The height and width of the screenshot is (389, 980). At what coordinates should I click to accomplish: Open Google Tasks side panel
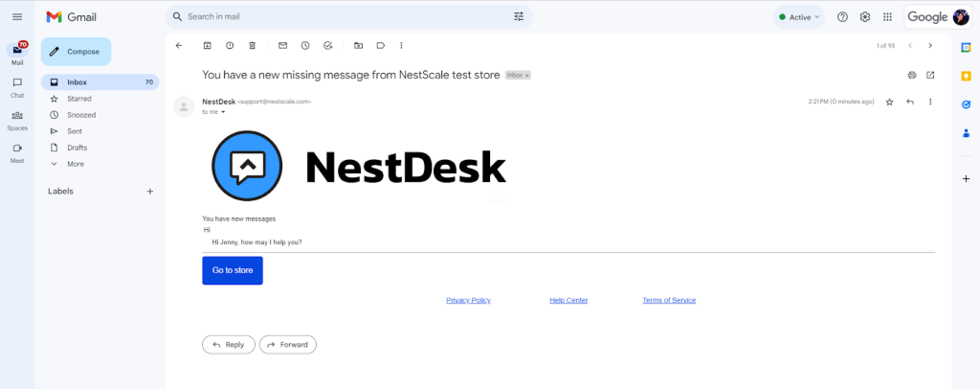coord(967,104)
